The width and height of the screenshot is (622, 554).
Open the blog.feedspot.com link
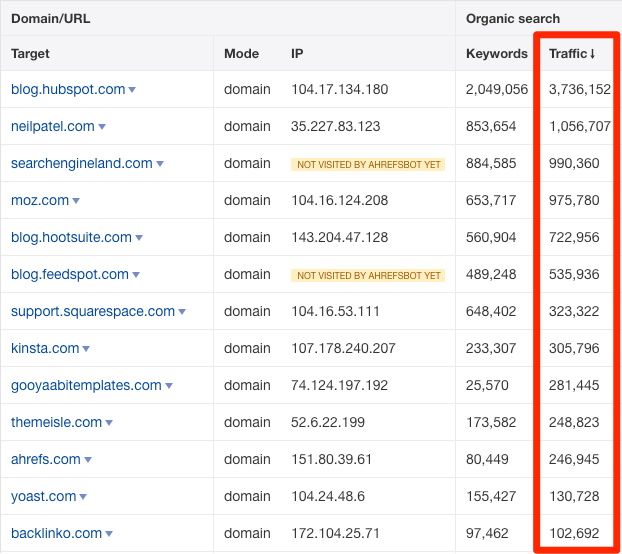point(69,274)
